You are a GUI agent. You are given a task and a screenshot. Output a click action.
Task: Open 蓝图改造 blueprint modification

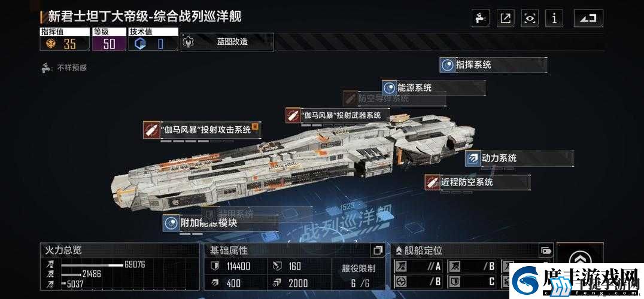[x=227, y=42]
